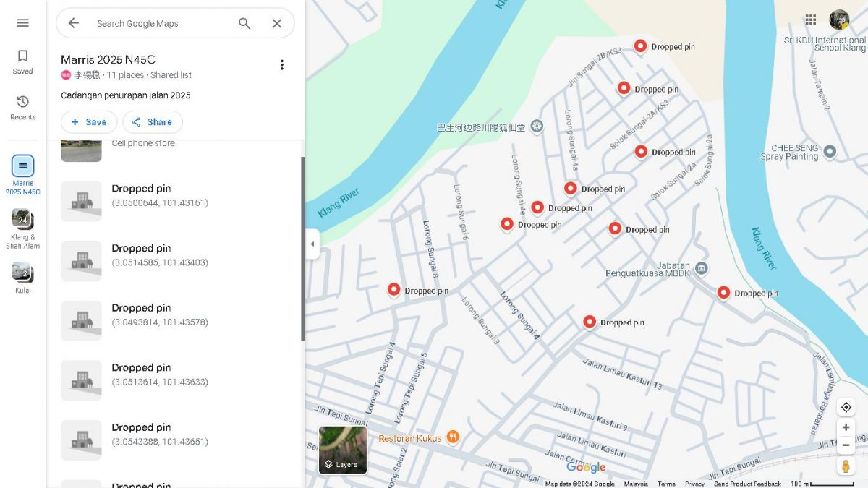
Task: Click the Street View pegman icon
Action: coord(846,466)
